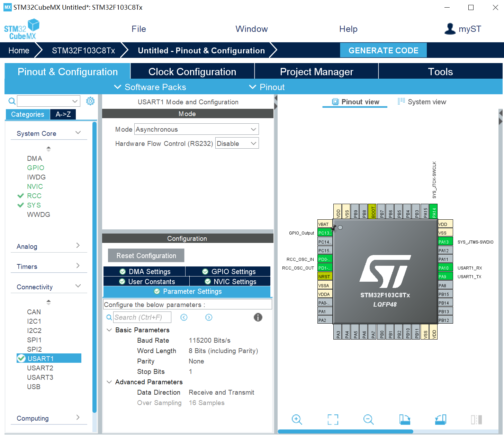The height and width of the screenshot is (439, 504).
Task: Click the horizontal scrollbar under pinout view
Action: tap(345, 431)
